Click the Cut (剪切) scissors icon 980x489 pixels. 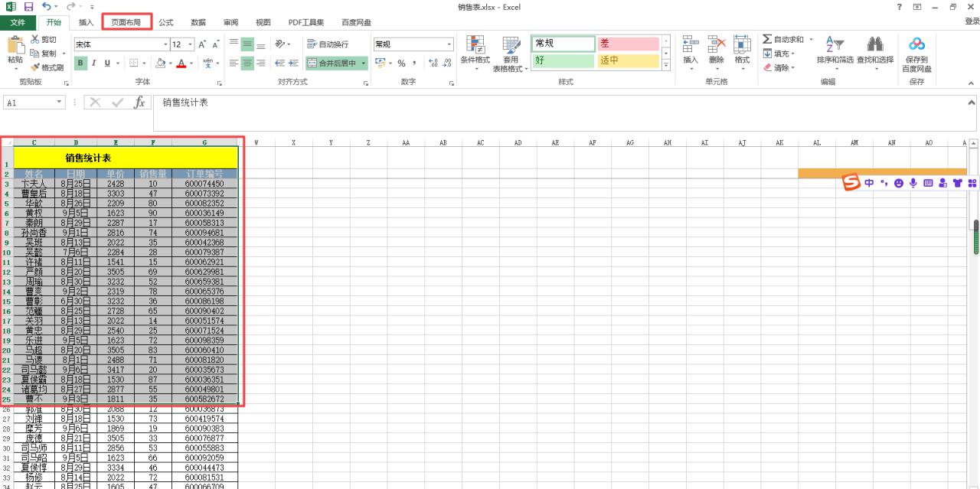pos(35,40)
